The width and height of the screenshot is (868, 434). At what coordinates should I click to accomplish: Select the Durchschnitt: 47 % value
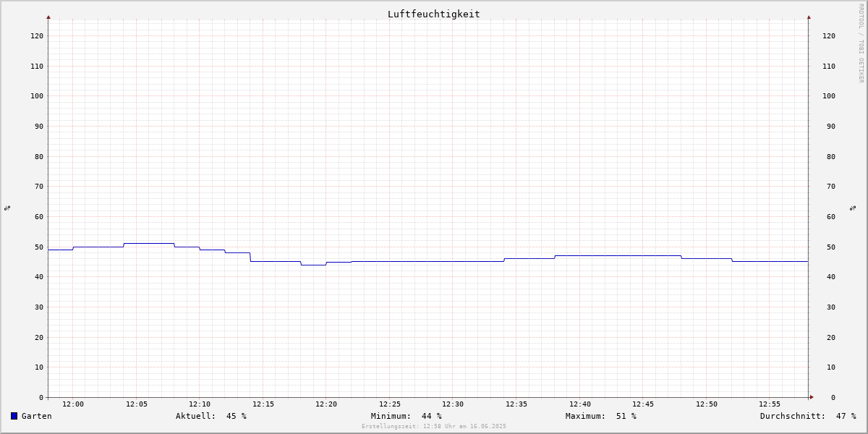click(x=808, y=416)
